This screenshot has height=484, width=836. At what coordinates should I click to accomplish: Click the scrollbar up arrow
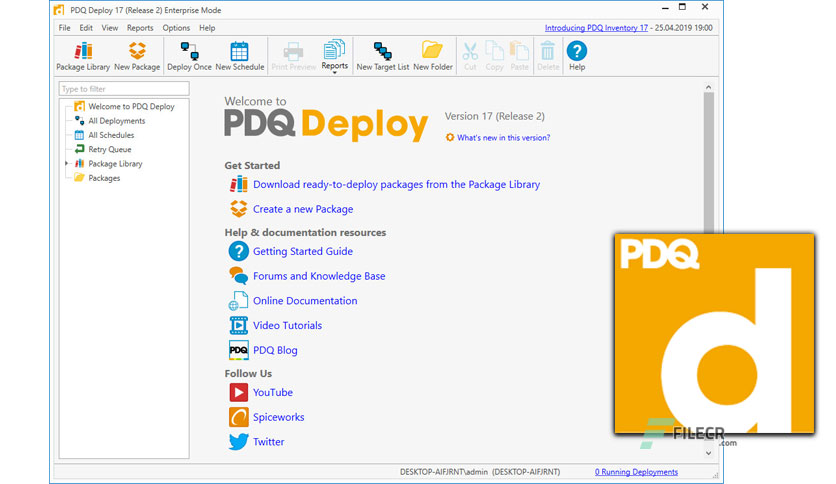[708, 87]
